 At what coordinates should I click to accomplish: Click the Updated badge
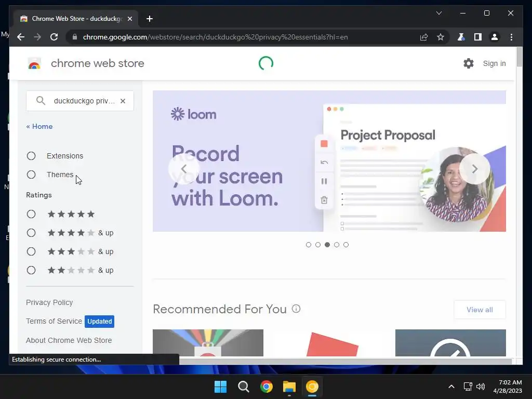click(99, 321)
